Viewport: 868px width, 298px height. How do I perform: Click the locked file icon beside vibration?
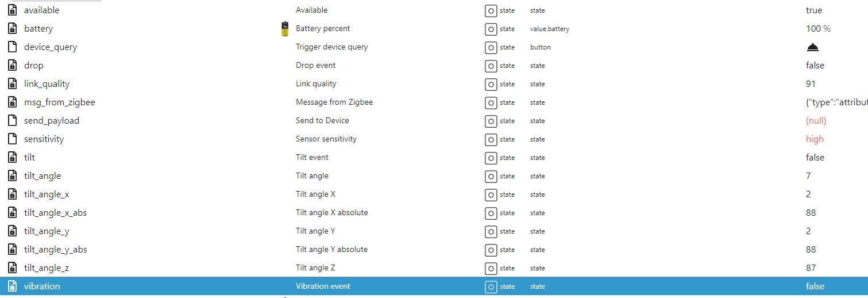12,286
